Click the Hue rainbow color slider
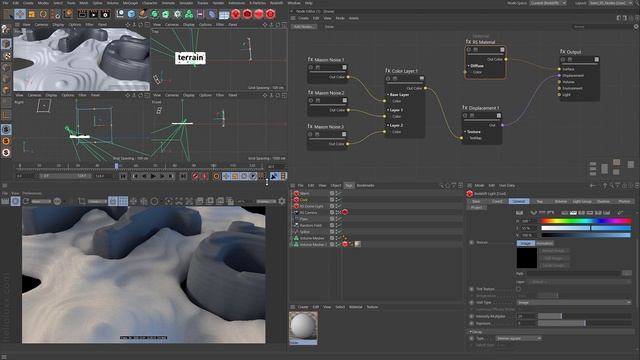The image size is (640, 360). coord(586,221)
